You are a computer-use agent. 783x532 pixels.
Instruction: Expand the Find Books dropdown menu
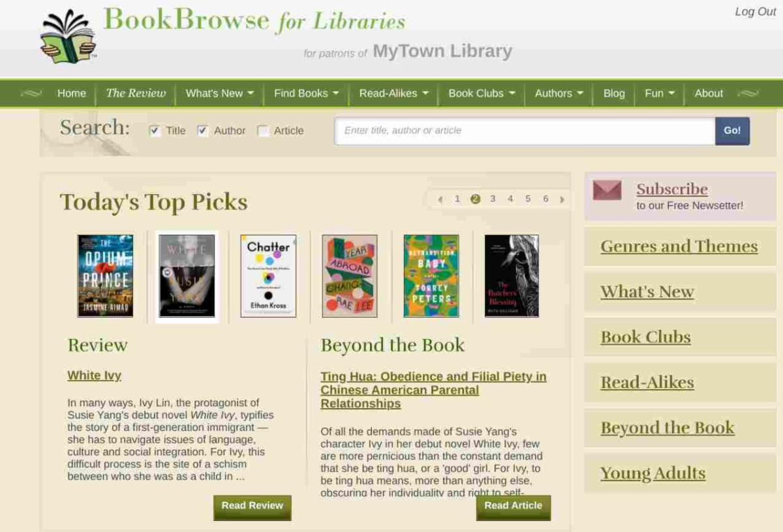(x=307, y=93)
